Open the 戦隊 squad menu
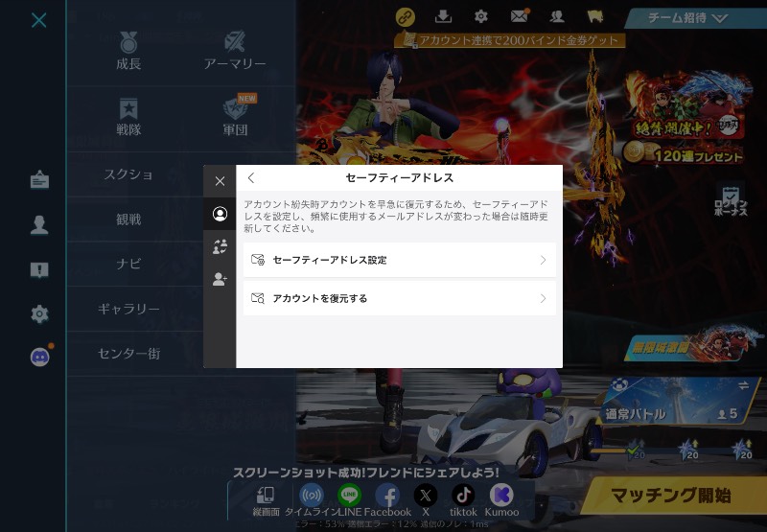The image size is (767, 532). tap(128, 117)
